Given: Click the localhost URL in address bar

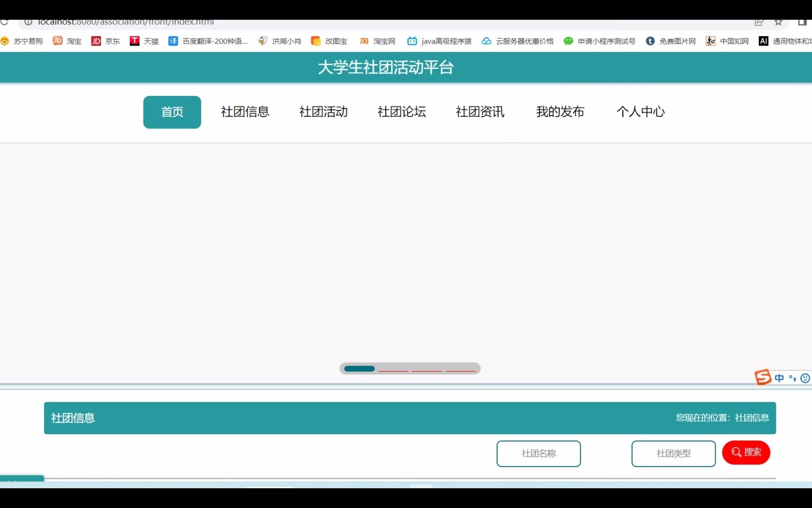Looking at the screenshot, I should pyautogui.click(x=125, y=22).
